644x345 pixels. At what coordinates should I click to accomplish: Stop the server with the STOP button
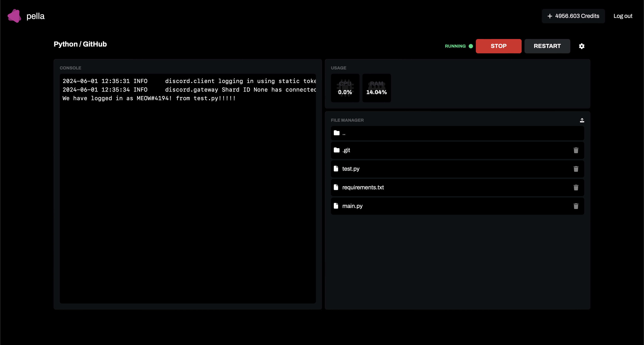click(x=499, y=46)
